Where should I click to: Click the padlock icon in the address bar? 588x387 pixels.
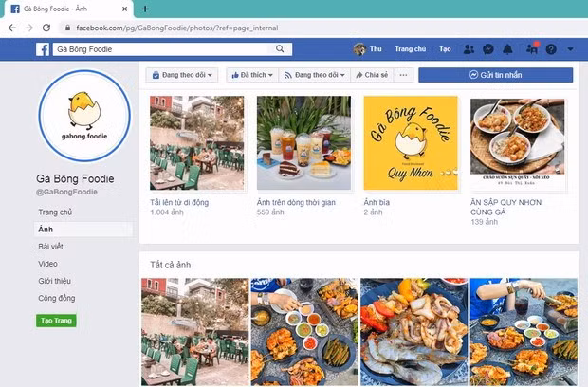pyautogui.click(x=68, y=28)
